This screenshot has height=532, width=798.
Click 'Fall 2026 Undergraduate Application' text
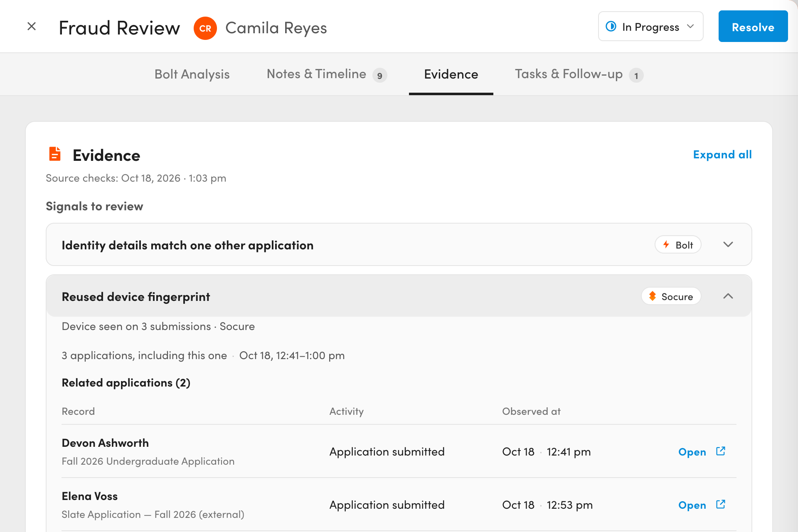tap(148, 461)
